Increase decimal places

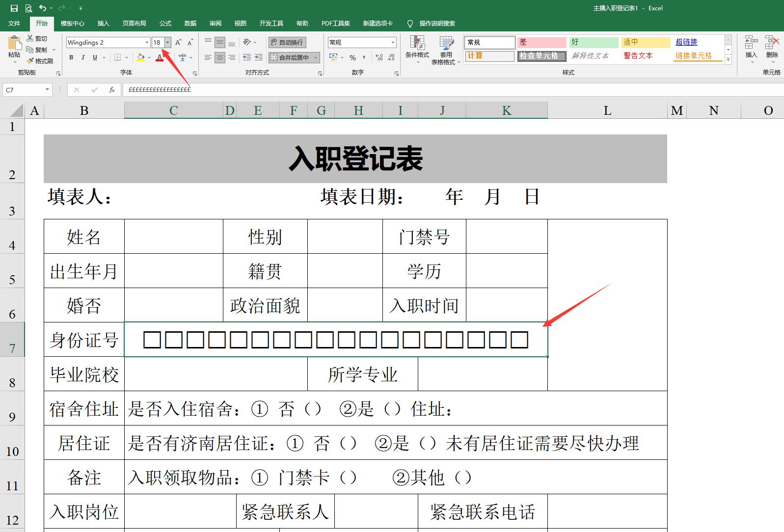(379, 57)
